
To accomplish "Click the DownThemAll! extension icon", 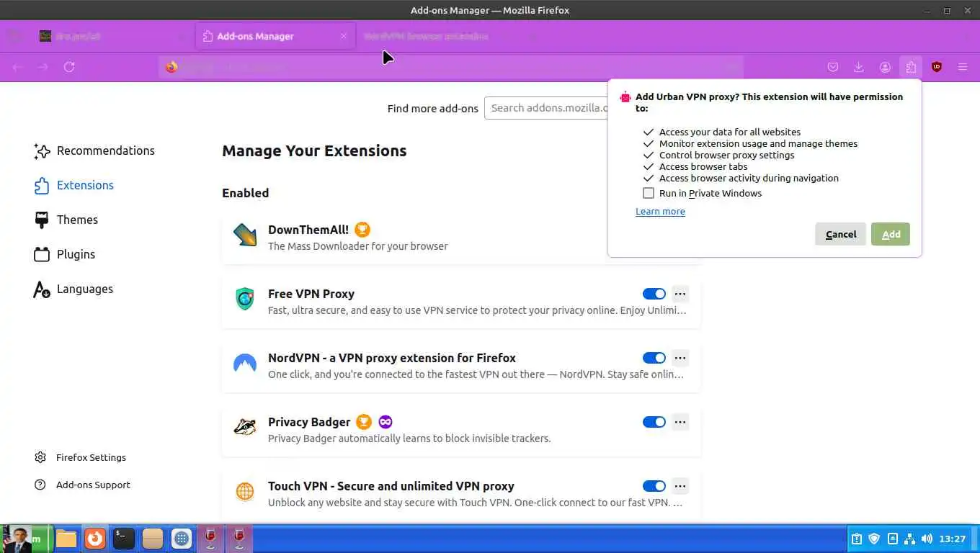I will pos(245,235).
